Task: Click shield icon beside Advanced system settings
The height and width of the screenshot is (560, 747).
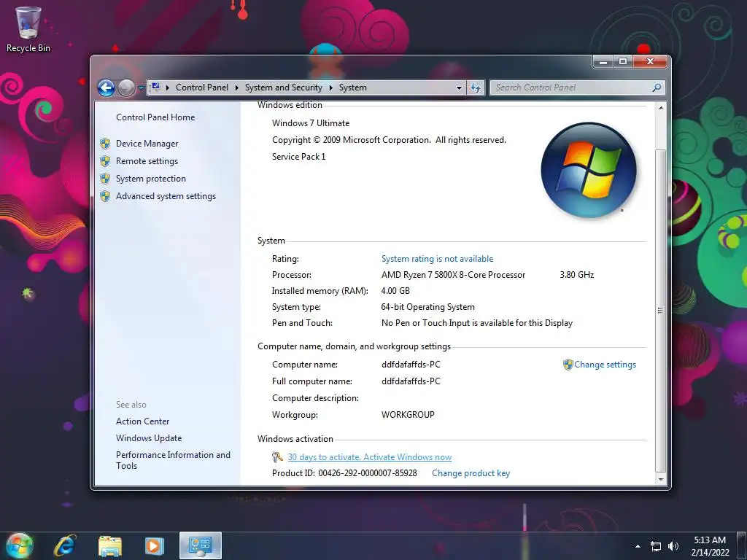Action: click(x=105, y=196)
